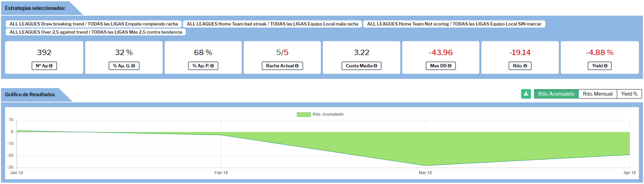
Task: Click the -43.96 max drawdown value
Action: (x=441, y=52)
